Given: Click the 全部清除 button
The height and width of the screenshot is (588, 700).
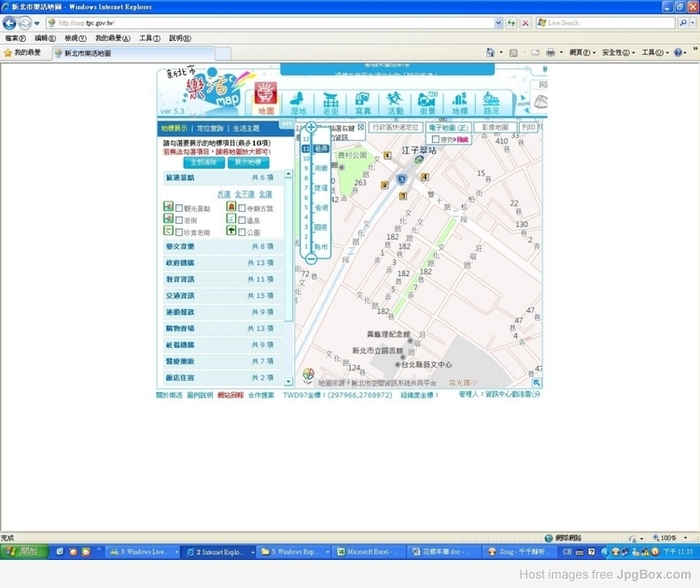Looking at the screenshot, I should pyautogui.click(x=191, y=162).
